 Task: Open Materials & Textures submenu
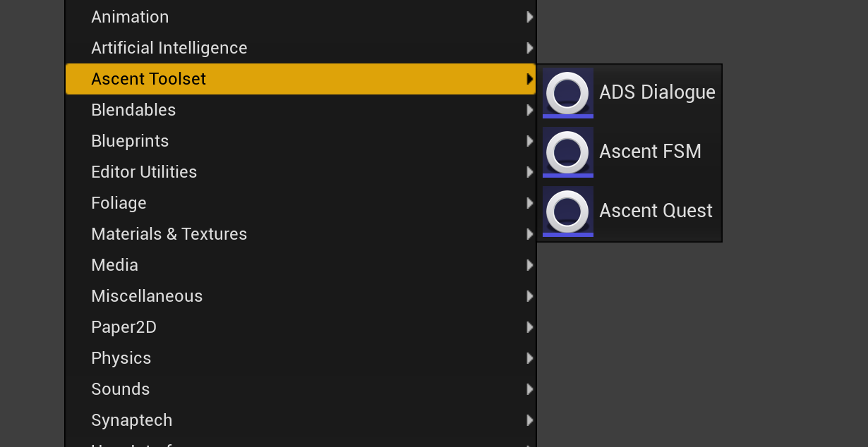pos(169,234)
